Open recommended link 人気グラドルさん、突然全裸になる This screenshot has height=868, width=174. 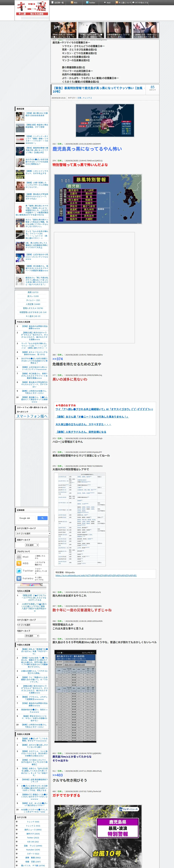[81, 432]
